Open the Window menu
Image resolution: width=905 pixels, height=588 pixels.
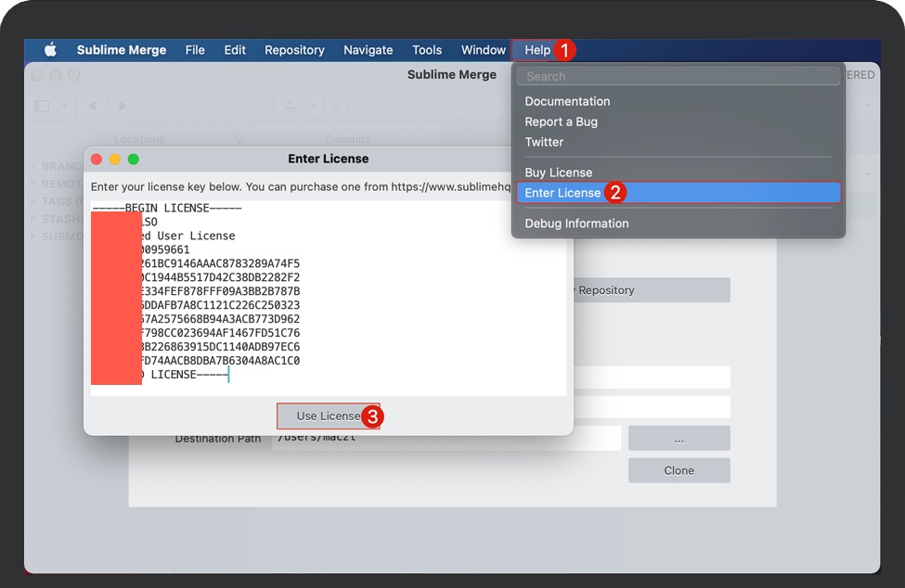(483, 50)
